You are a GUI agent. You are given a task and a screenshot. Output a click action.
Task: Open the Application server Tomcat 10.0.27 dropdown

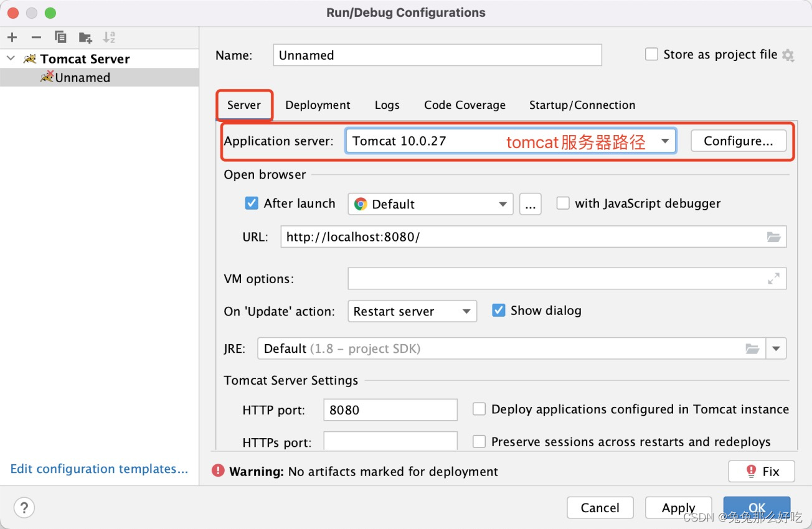511,141
